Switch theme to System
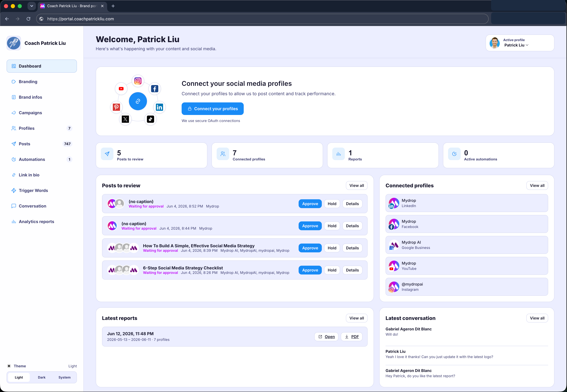This screenshot has height=392, width=567. click(64, 377)
